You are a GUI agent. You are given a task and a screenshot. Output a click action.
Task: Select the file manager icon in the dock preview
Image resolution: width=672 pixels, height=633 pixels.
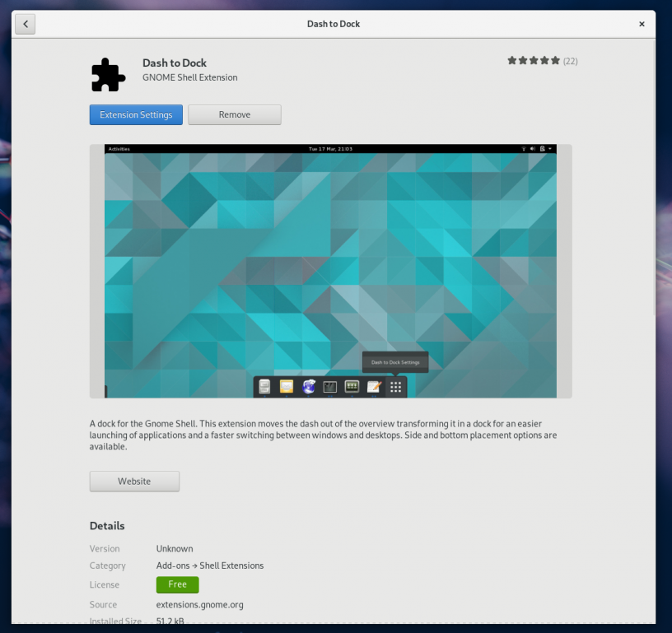264,386
